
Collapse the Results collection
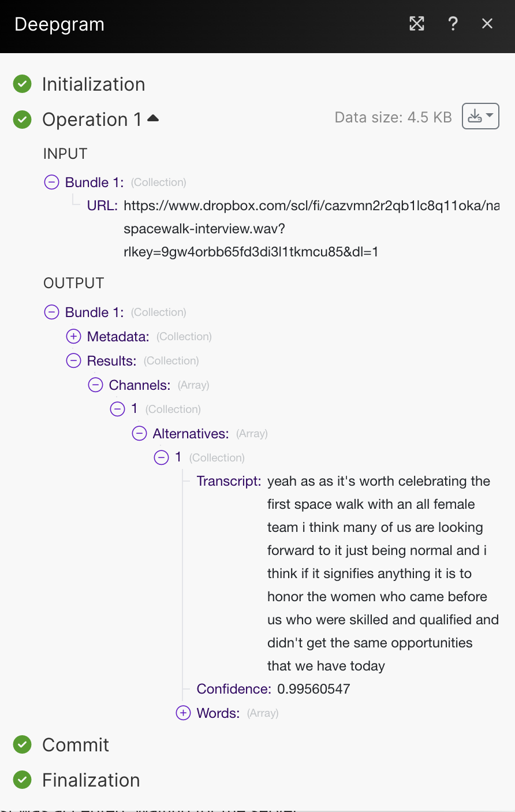pyautogui.click(x=73, y=361)
